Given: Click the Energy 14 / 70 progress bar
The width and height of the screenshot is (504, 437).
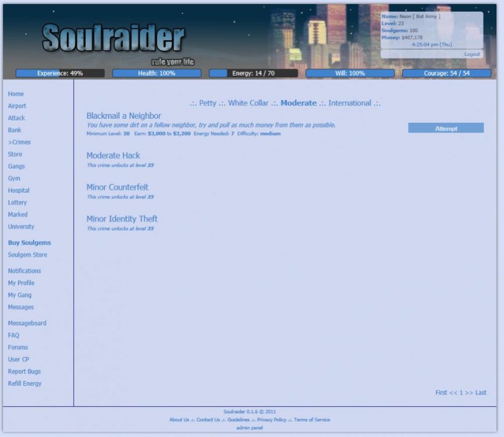Looking at the screenshot, I should click(x=253, y=73).
